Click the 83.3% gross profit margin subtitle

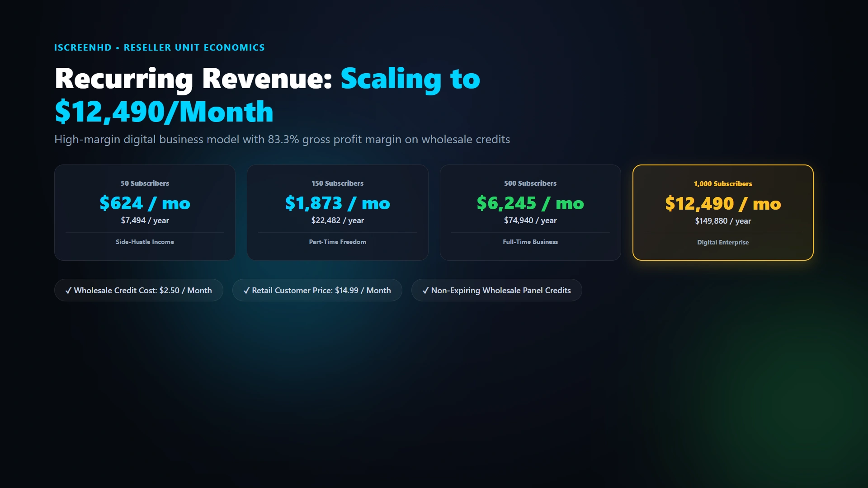point(282,139)
